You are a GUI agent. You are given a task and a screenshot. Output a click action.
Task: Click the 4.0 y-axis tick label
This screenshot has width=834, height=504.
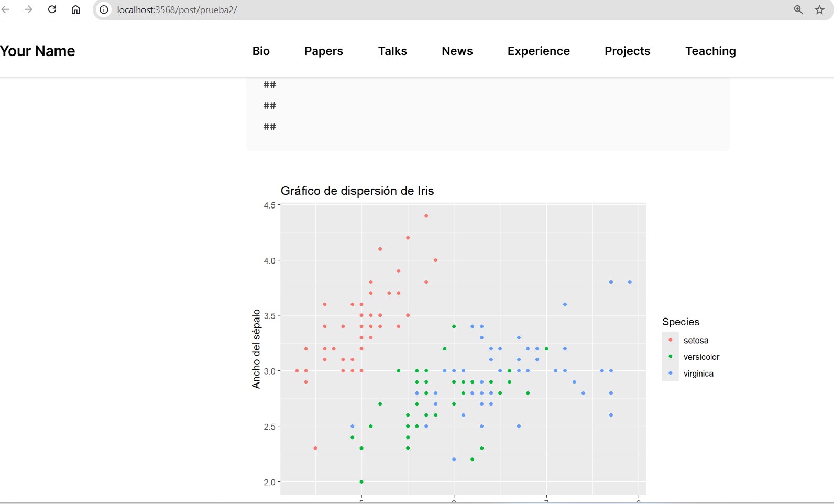[x=269, y=260]
